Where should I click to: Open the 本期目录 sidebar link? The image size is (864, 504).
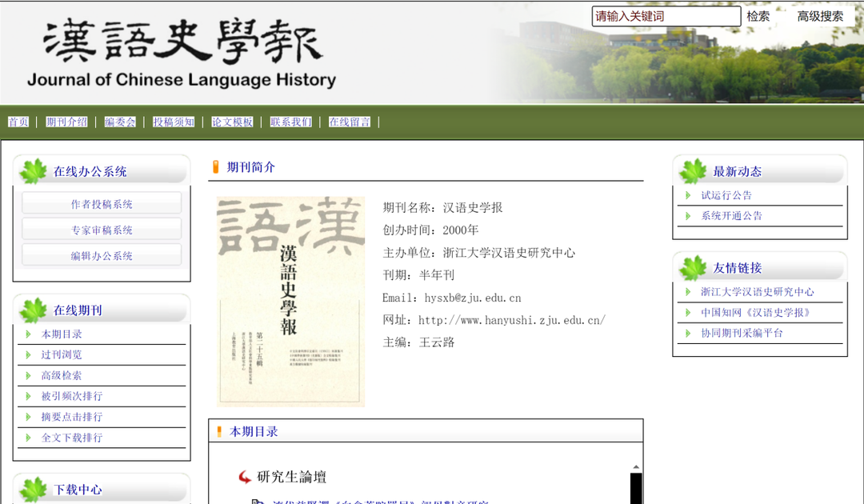click(x=61, y=334)
